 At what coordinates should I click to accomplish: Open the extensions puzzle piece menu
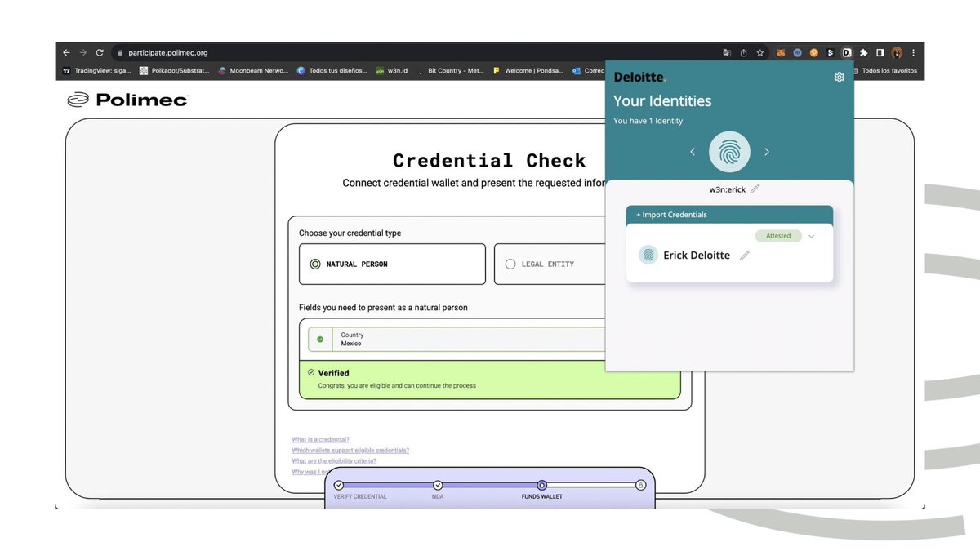(x=864, y=52)
